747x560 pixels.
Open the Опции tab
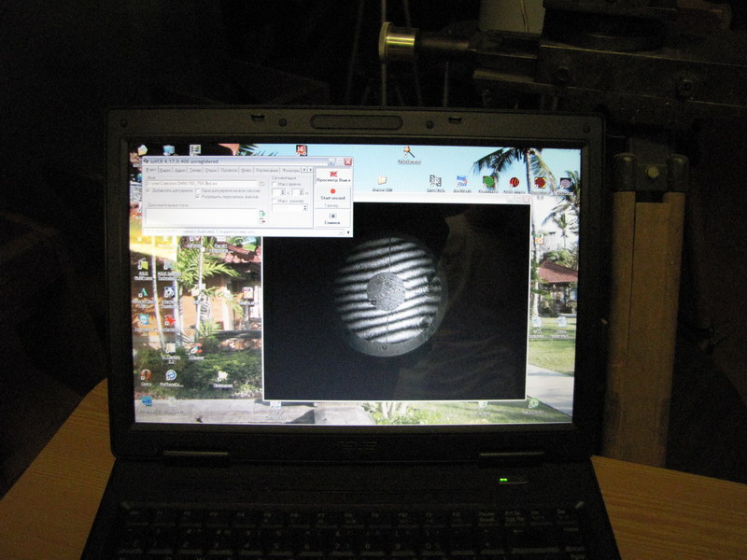pyautogui.click(x=211, y=170)
